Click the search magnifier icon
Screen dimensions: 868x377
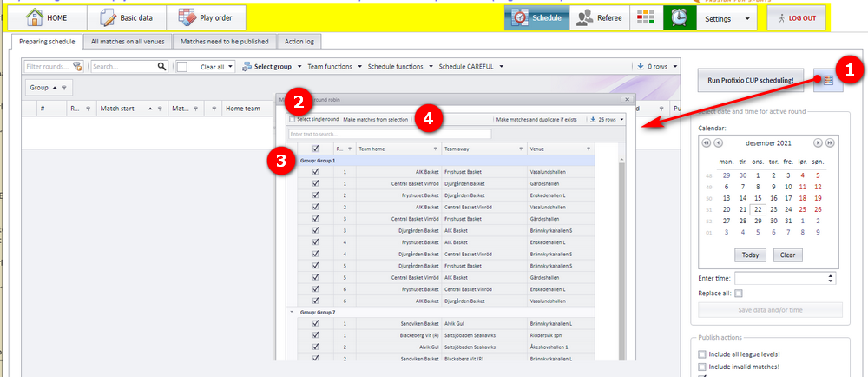click(x=161, y=66)
